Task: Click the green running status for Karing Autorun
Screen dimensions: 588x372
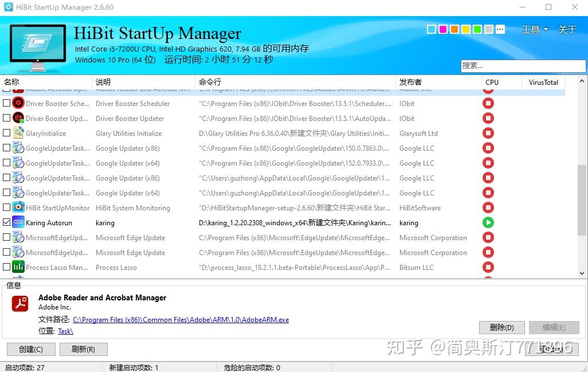Action: [x=488, y=222]
